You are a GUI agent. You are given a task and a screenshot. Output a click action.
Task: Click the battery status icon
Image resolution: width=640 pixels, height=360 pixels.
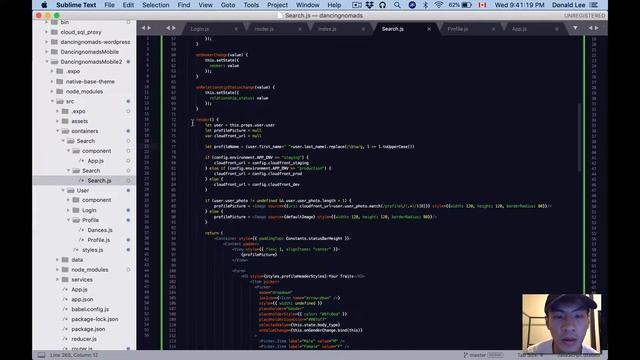tap(467, 5)
